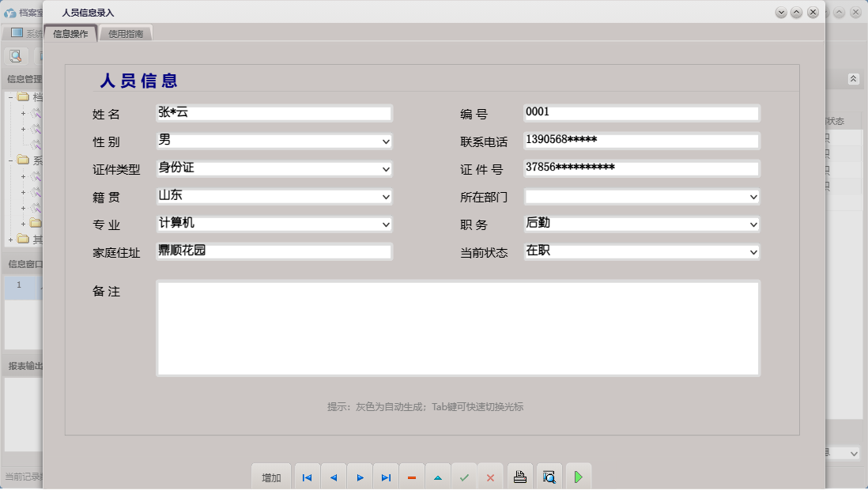Collapse the form panel using the chevron expander
The width and height of the screenshot is (868, 494).
pos(852,79)
